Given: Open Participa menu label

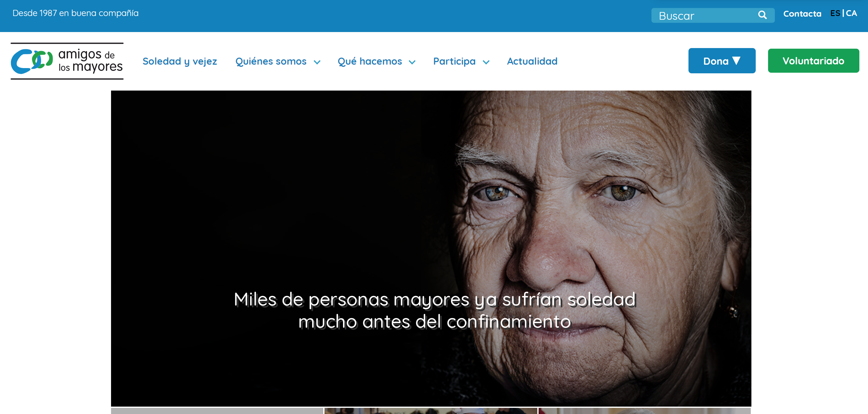Looking at the screenshot, I should tap(454, 61).
